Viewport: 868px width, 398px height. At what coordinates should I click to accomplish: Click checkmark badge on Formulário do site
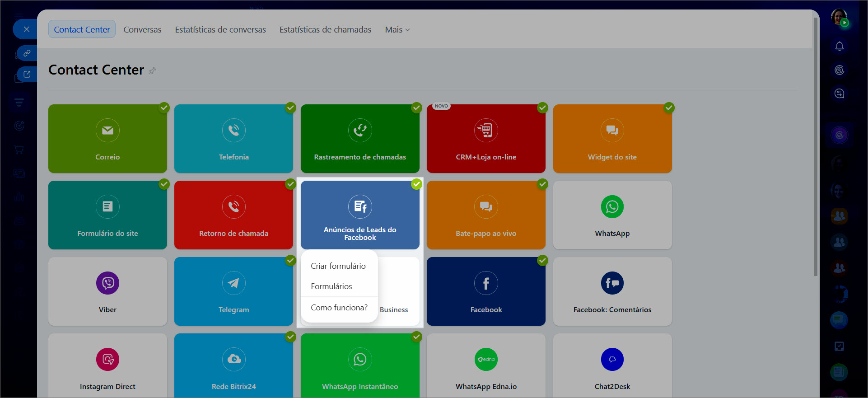click(164, 184)
